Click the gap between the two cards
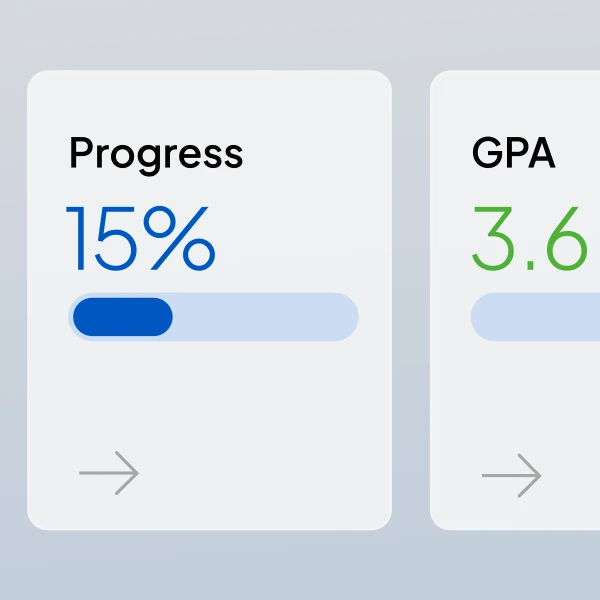The image size is (600, 600). [411, 300]
